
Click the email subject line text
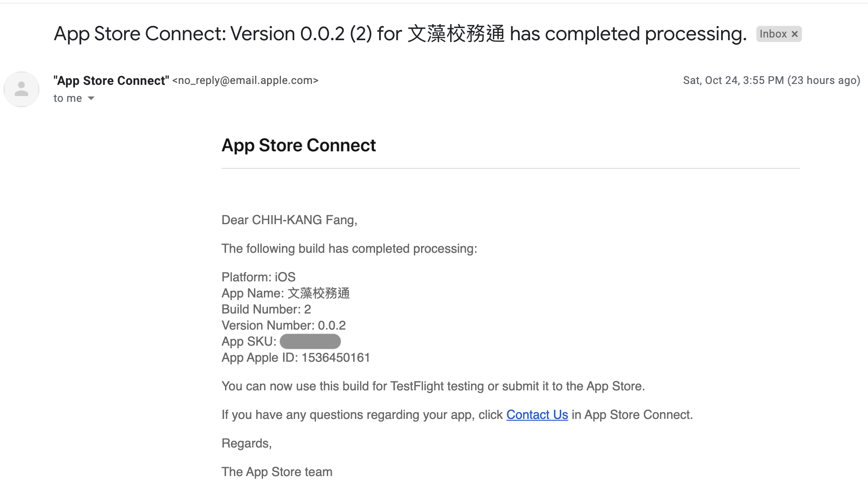point(400,34)
